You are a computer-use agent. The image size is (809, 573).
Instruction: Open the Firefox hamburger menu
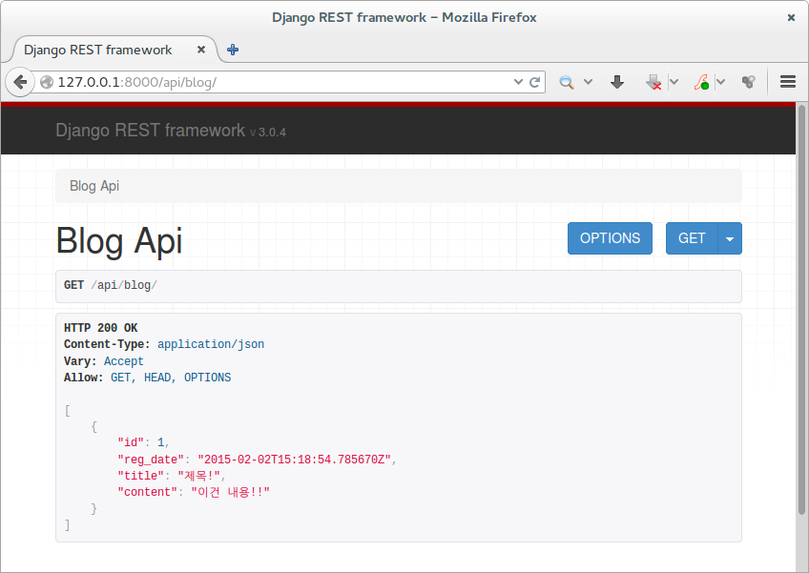coord(787,82)
